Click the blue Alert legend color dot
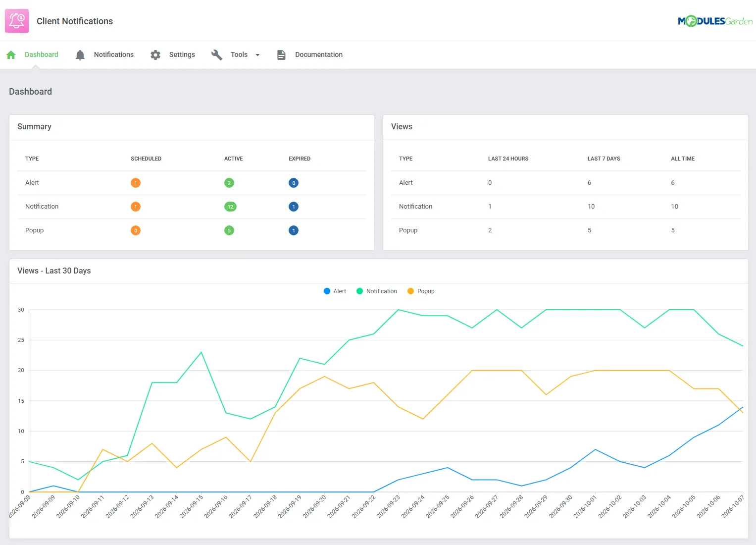The height and width of the screenshot is (545, 756). (327, 291)
